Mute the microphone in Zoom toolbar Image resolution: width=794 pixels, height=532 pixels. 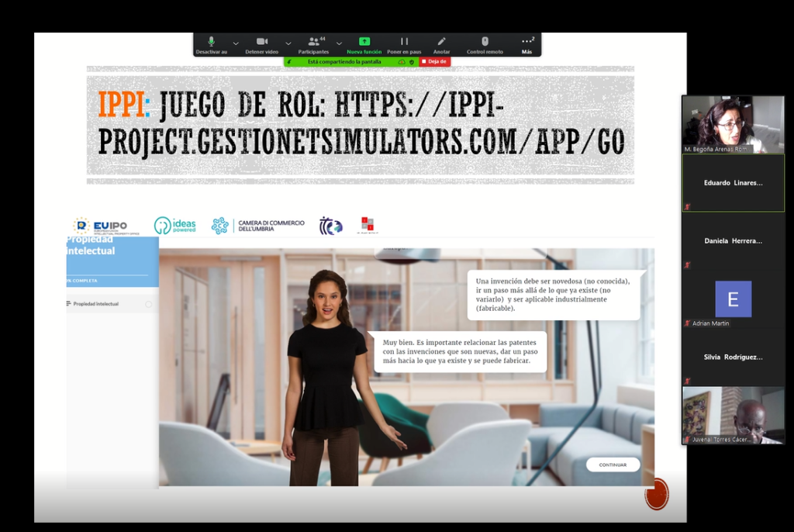click(x=211, y=42)
